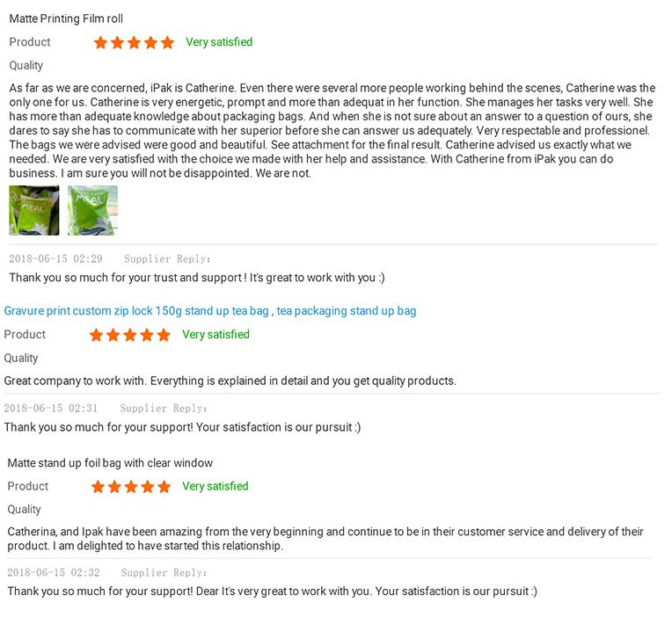Click first star of Matte Printing Film roll rating
Viewport: 672px width, 617px height.
[101, 42]
